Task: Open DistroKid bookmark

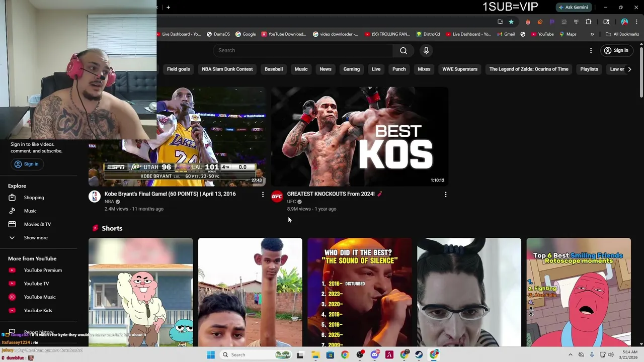Action: click(x=428, y=34)
